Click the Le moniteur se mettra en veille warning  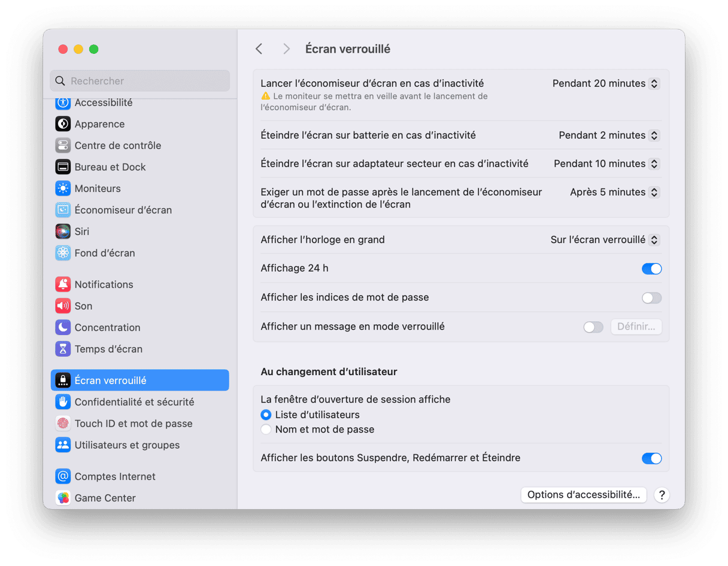click(x=374, y=102)
